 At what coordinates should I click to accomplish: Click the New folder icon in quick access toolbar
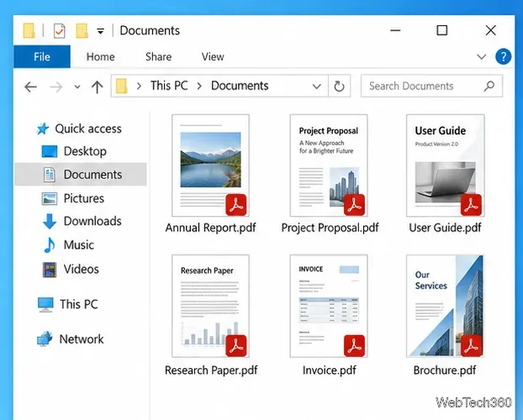tap(82, 31)
